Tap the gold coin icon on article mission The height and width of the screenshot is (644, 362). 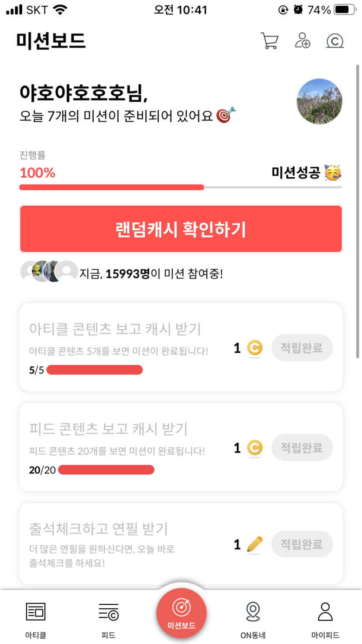point(254,348)
